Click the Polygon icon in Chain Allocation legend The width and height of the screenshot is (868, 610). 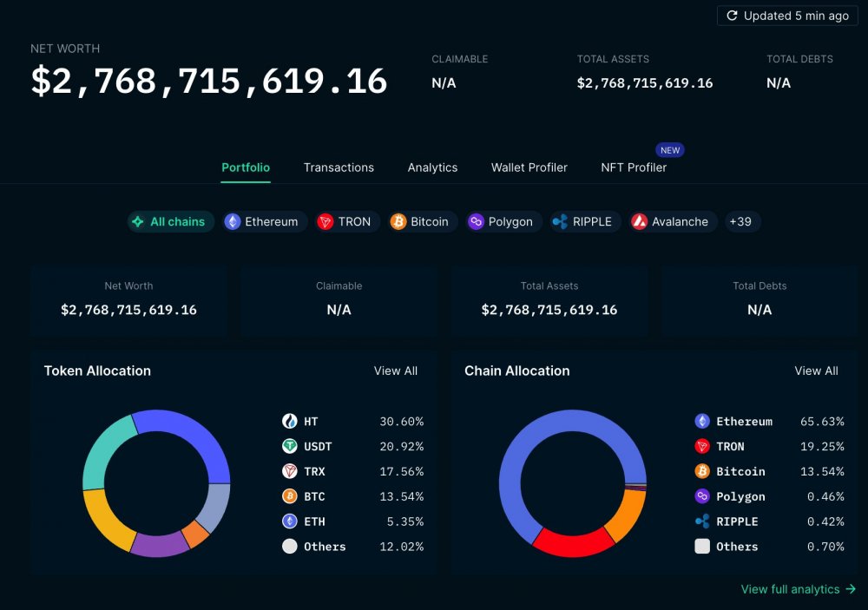702,496
